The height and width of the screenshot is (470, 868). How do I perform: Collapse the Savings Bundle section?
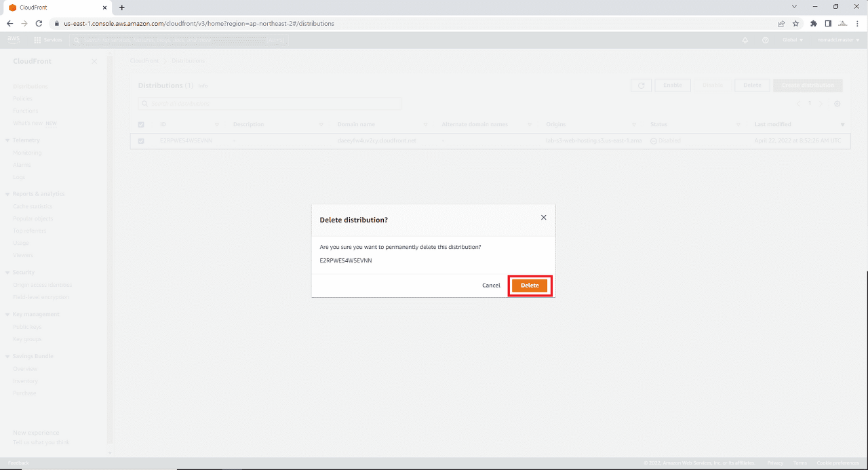(x=7, y=357)
